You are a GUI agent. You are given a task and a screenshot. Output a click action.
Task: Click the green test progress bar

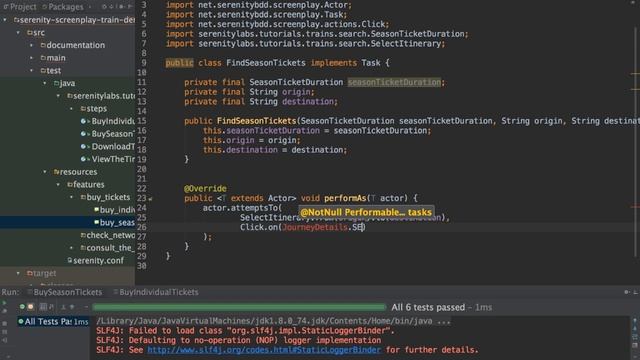pyautogui.click(x=239, y=307)
